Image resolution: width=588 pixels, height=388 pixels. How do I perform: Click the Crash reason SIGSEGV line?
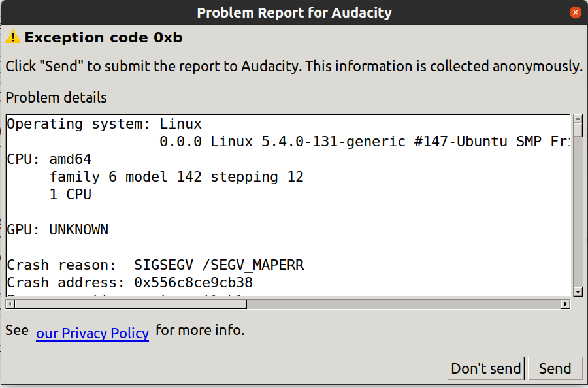(x=155, y=265)
